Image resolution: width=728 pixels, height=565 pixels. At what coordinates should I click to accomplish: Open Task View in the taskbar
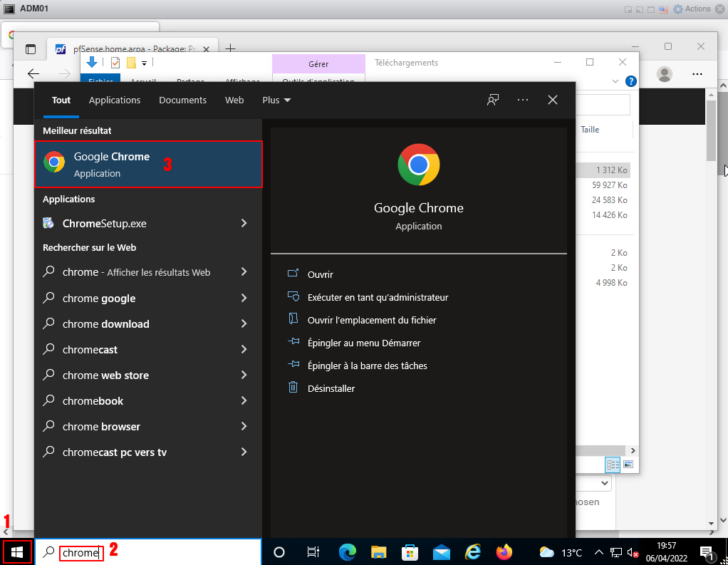tap(313, 552)
